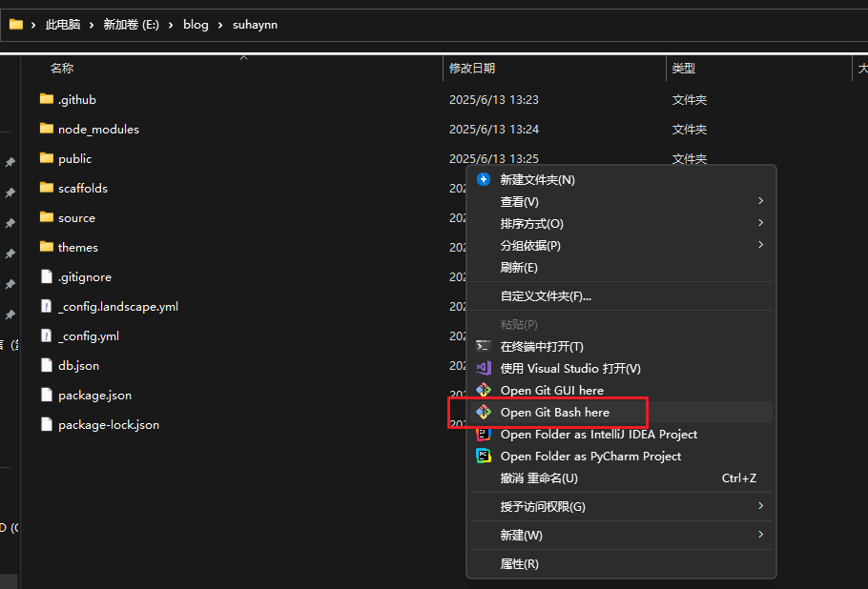Click the blue plus icon for 新建文件夹
The width and height of the screenshot is (868, 589).
484,179
